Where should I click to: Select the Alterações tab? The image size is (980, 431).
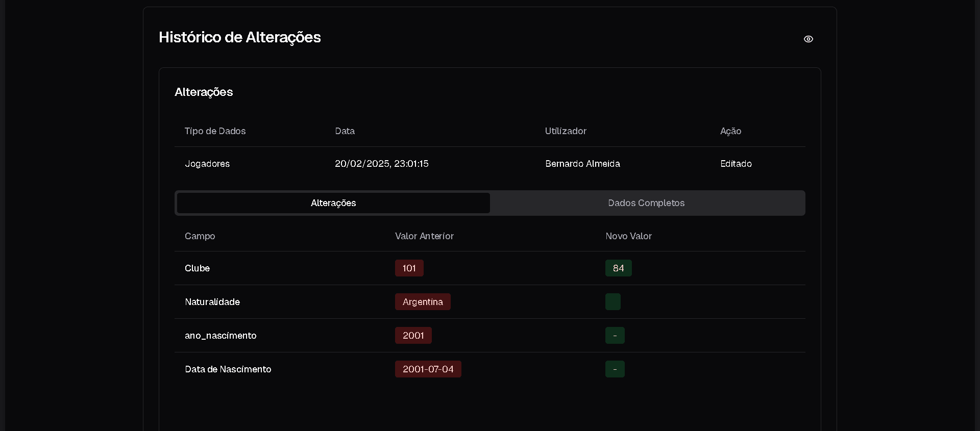point(333,203)
